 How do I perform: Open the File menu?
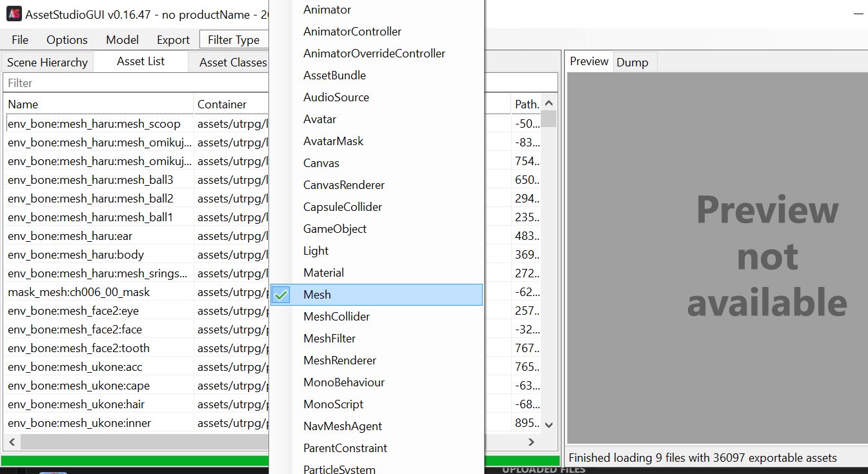pos(20,40)
